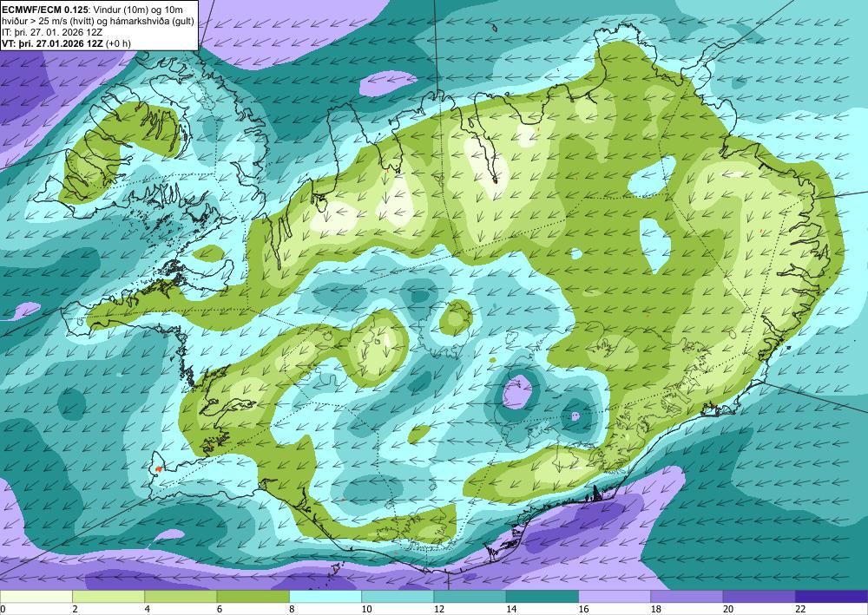
Task: Click the legend scale label "0"
Action: click(x=3, y=609)
